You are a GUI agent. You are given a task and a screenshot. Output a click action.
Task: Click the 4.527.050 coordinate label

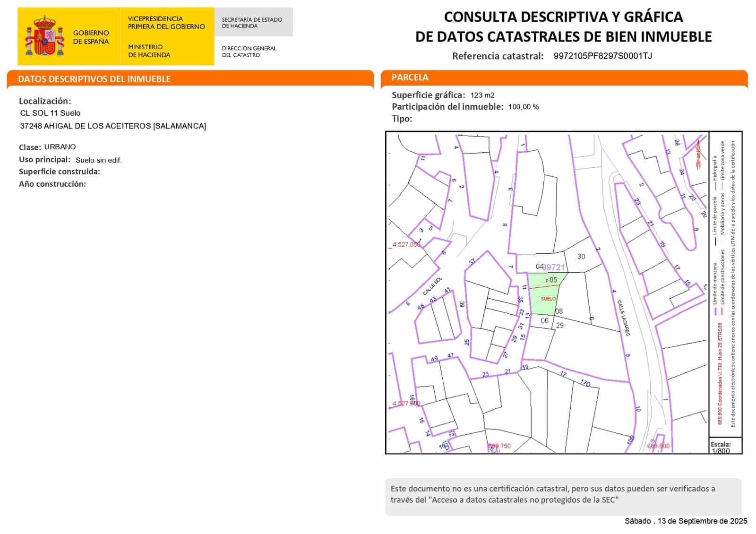406,245
